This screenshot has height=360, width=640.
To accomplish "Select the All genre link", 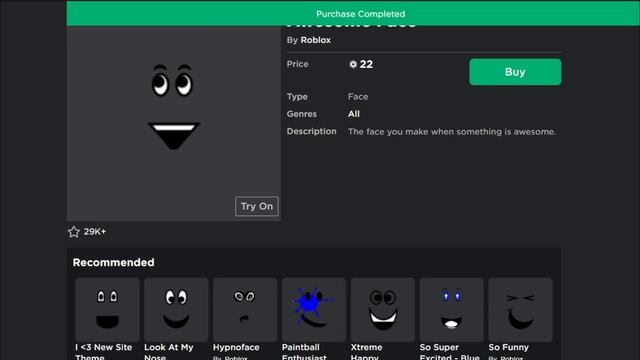I will coord(354,114).
